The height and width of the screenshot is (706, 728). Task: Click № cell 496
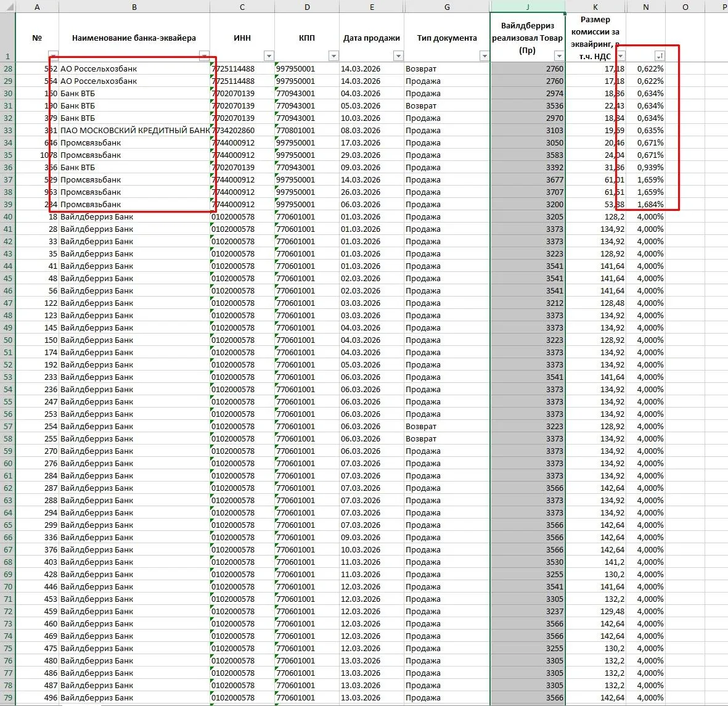tap(37, 697)
